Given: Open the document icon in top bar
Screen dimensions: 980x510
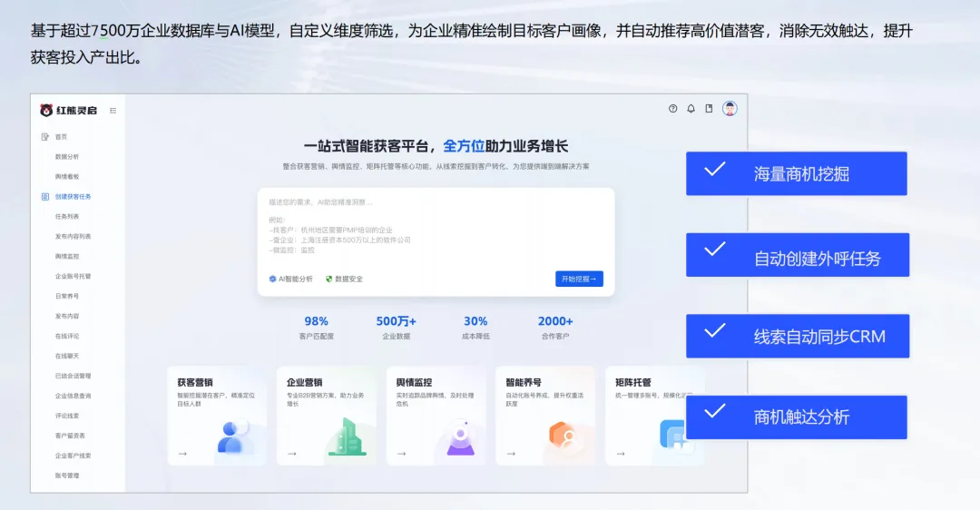Looking at the screenshot, I should point(709,109).
